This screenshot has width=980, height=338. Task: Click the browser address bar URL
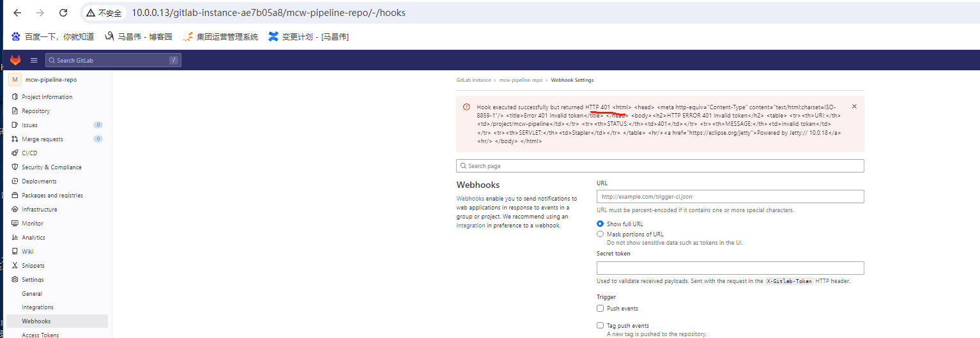click(268, 13)
